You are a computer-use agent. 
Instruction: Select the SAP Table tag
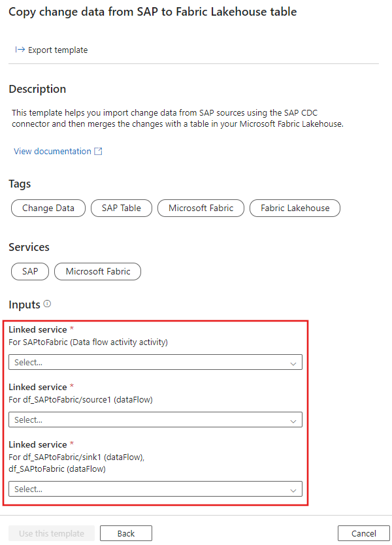(122, 208)
